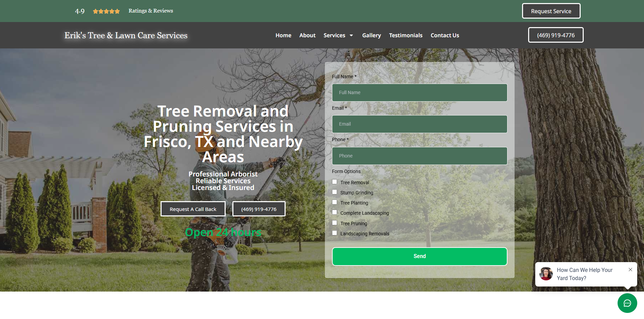Open the Ratings & Reviews link

(151, 11)
